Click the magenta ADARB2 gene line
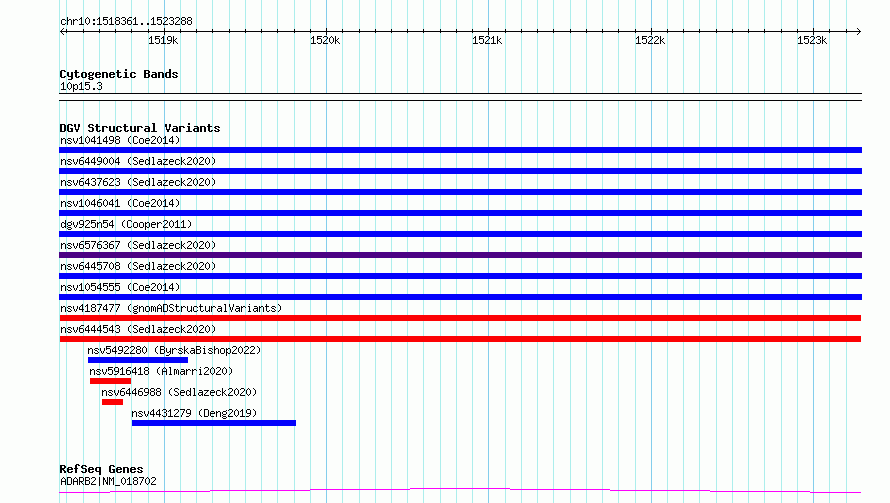 [460, 491]
